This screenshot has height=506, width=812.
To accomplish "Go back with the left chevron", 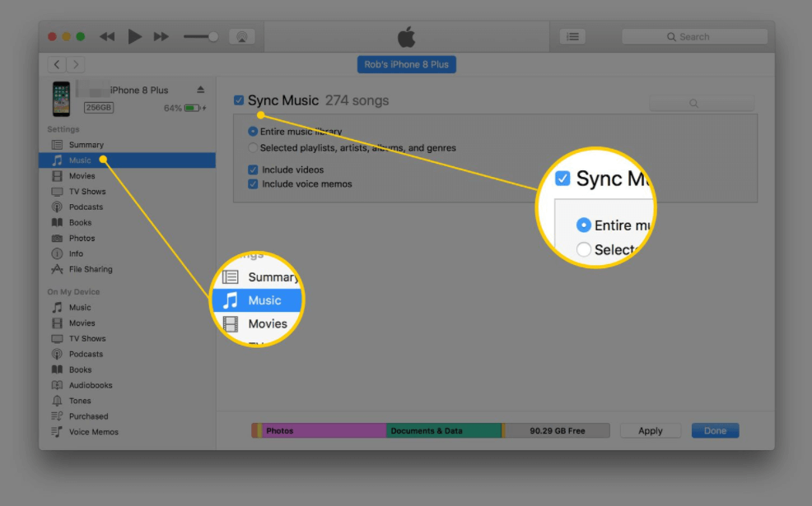I will (57, 64).
